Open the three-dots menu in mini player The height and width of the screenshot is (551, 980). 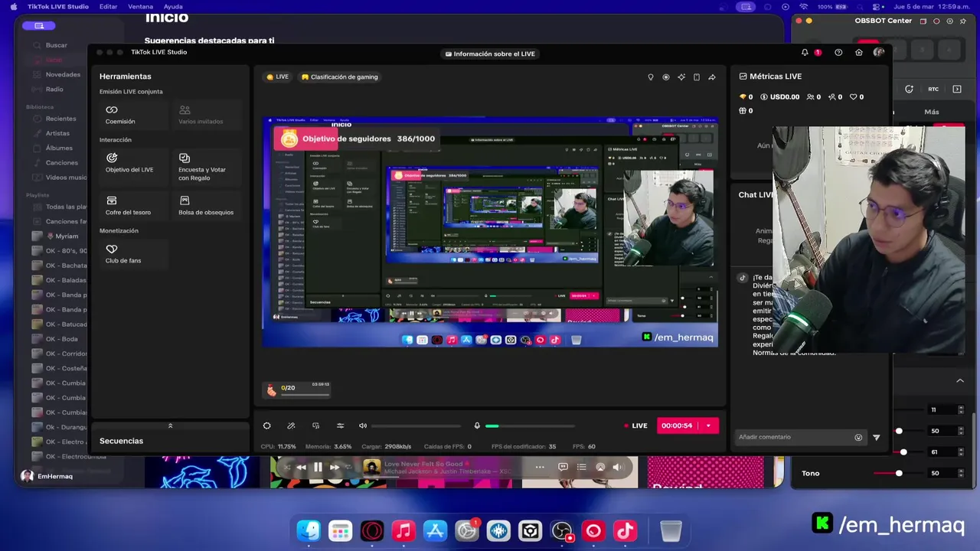pyautogui.click(x=540, y=467)
